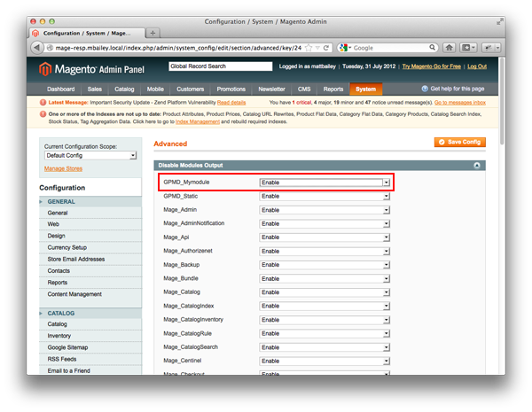The height and width of the screenshot is (412, 532).
Task: Open the Web configuration section
Action: click(53, 224)
